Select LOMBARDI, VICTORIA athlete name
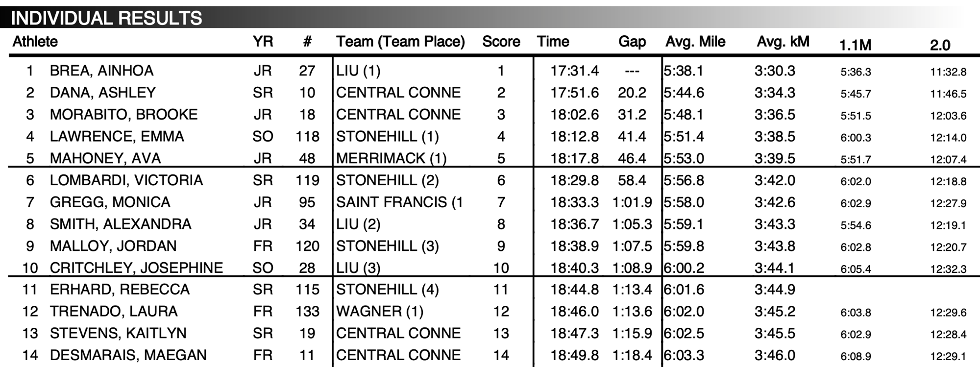Screen dimensions: 980x367 coord(126,180)
